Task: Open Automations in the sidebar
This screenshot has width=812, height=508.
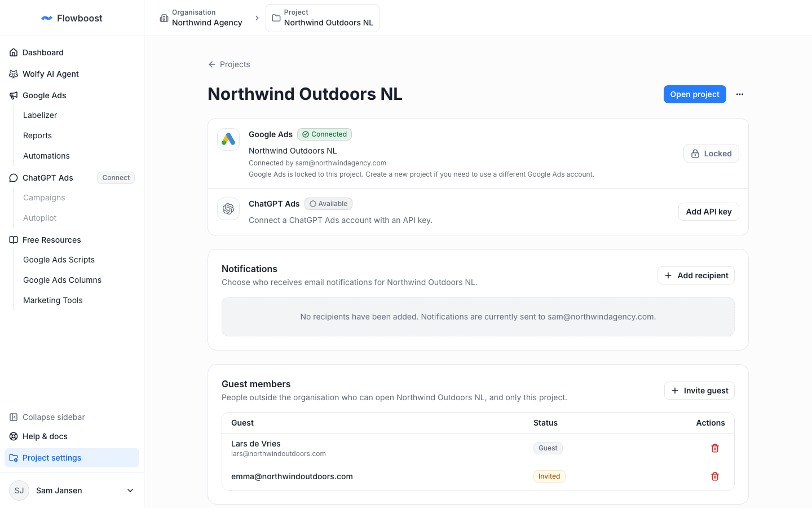Action: [46, 156]
